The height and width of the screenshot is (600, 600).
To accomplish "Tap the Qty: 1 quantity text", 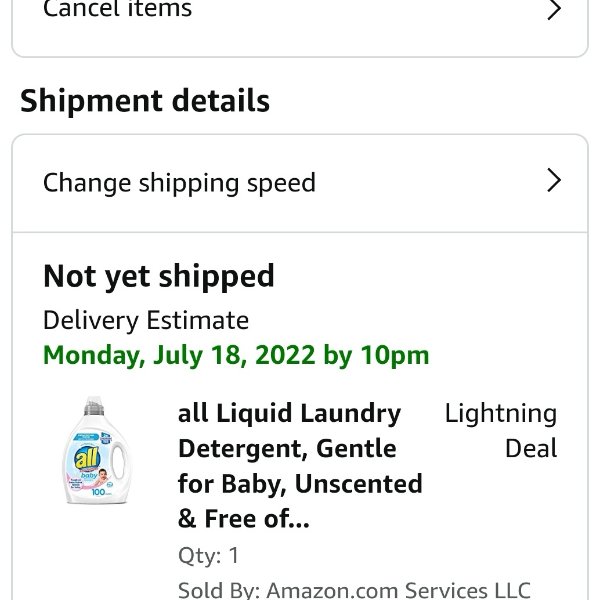I will pos(209,555).
